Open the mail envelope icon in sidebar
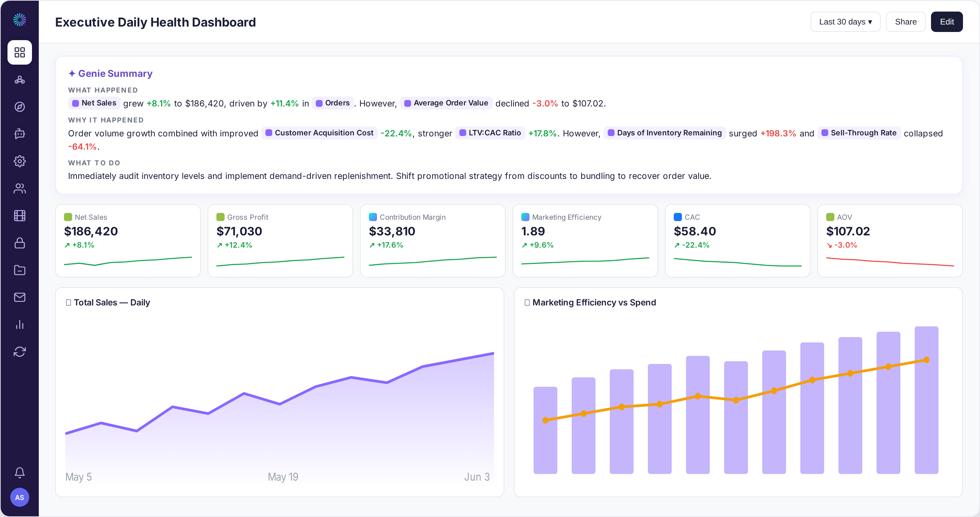Image resolution: width=980 pixels, height=517 pixels. [19, 297]
